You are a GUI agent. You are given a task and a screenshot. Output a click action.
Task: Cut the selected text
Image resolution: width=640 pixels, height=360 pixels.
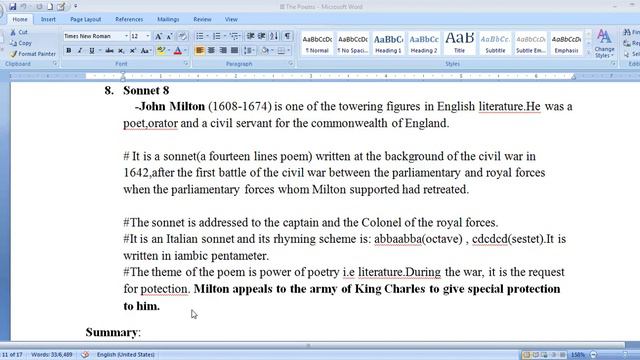[19, 32]
